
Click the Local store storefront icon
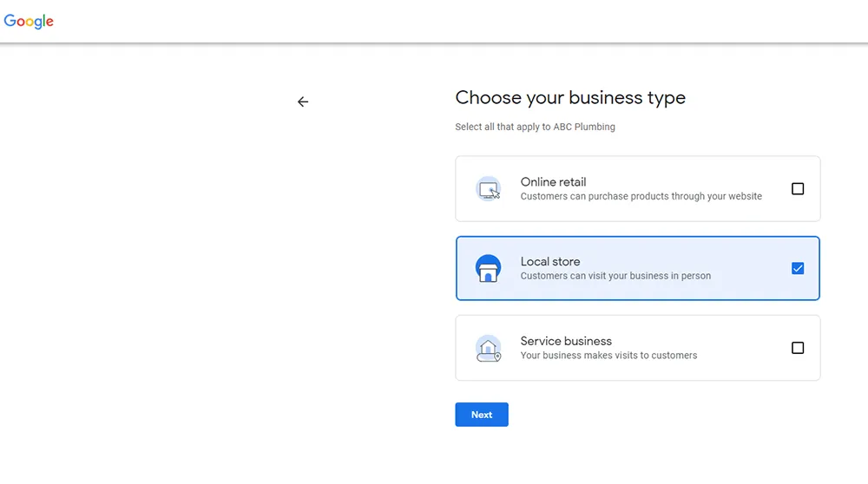(x=488, y=268)
